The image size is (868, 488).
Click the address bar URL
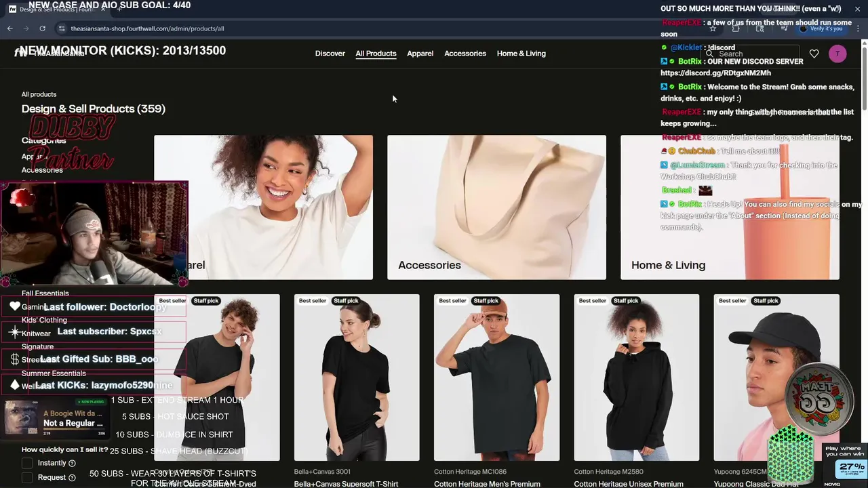click(x=147, y=28)
